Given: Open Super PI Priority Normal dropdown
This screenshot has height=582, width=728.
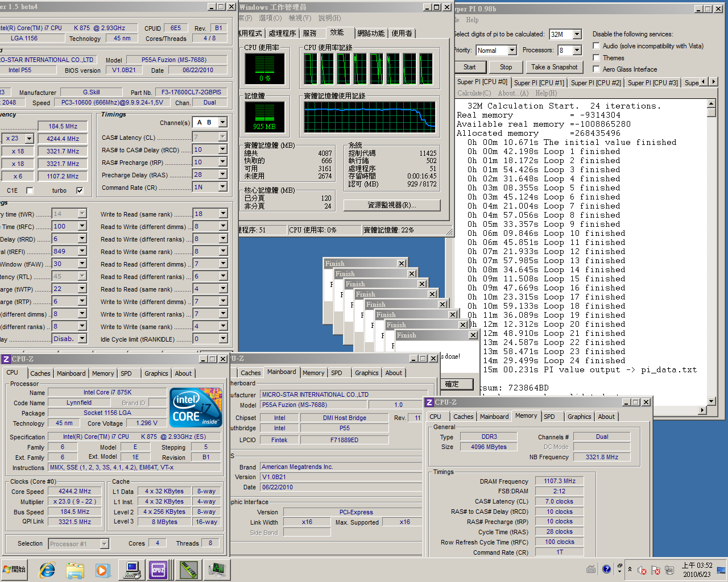Looking at the screenshot, I should 512,50.
